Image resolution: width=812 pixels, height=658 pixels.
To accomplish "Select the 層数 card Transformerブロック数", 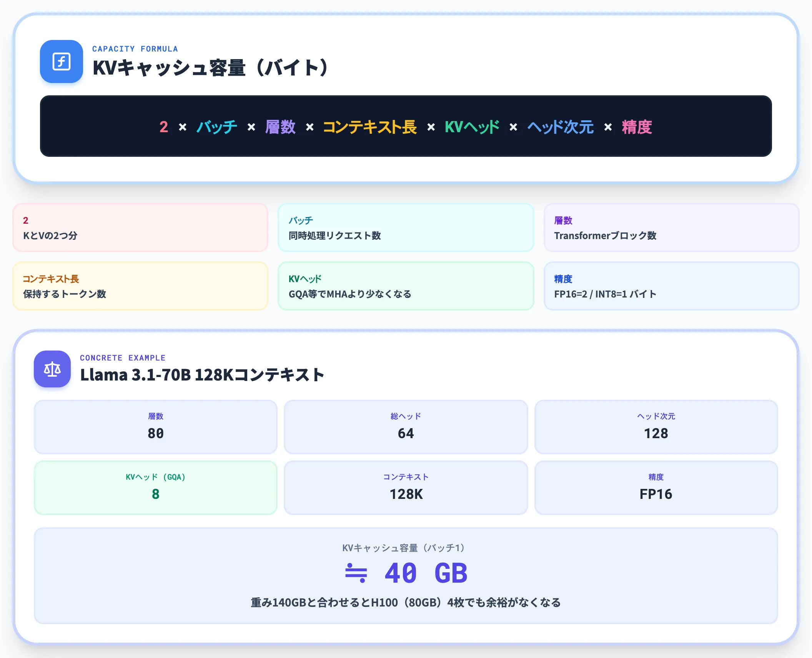I will [672, 228].
